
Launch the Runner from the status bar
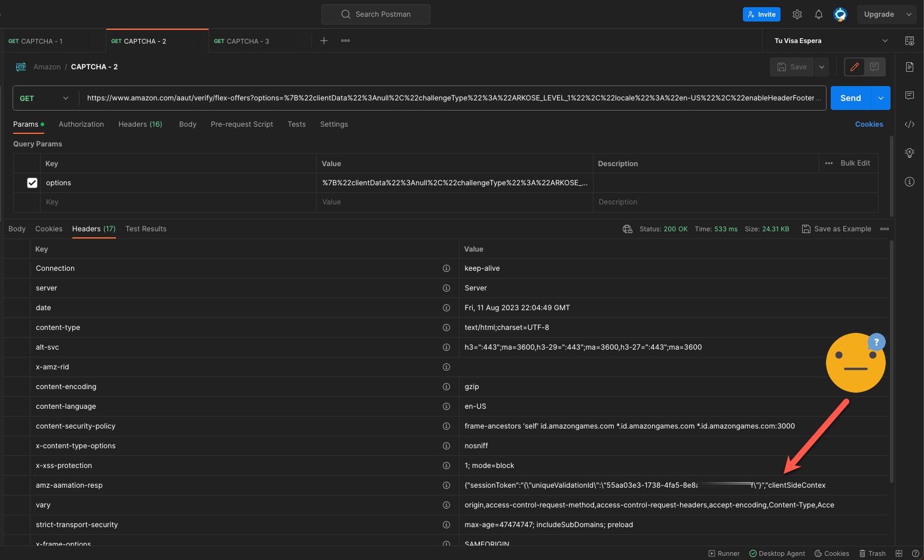(723, 553)
